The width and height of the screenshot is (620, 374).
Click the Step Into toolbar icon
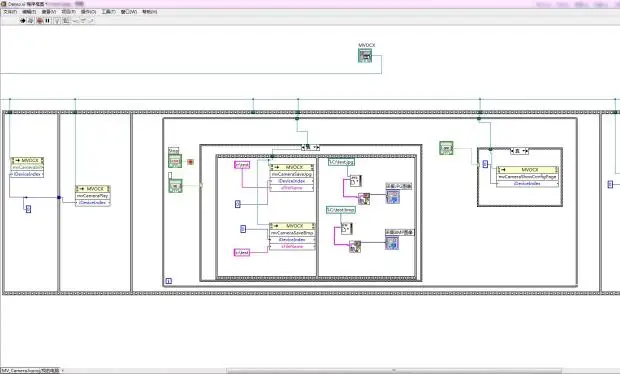75,21
